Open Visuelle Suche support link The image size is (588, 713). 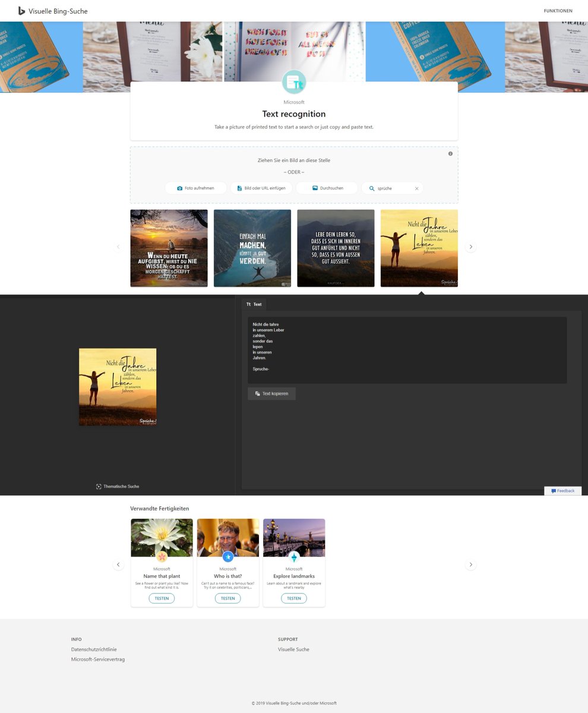pos(293,649)
